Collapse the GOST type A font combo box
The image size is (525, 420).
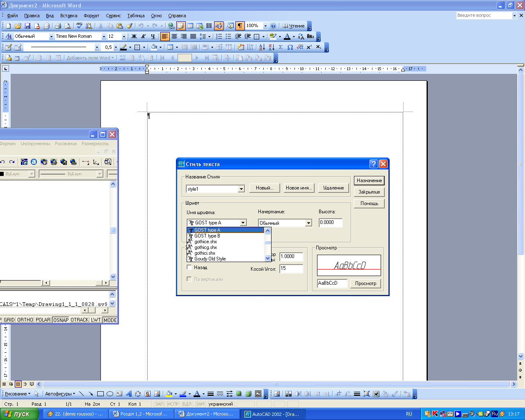coord(243,223)
